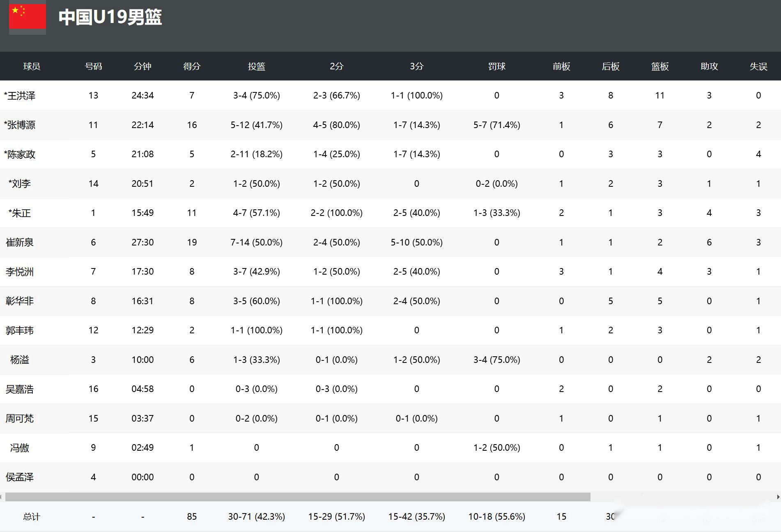Click the 助攻 column header
This screenshot has width=781, height=532.
709,66
